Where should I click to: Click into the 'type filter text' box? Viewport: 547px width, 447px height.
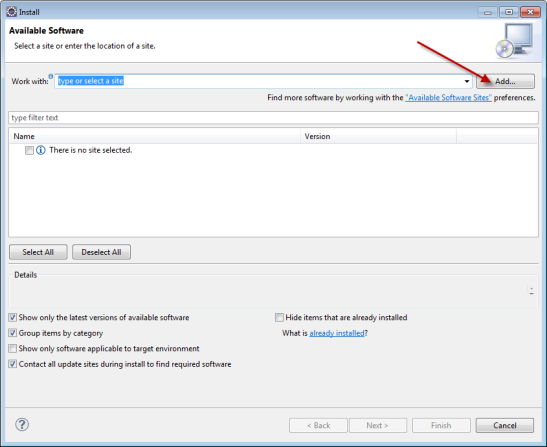(x=273, y=118)
